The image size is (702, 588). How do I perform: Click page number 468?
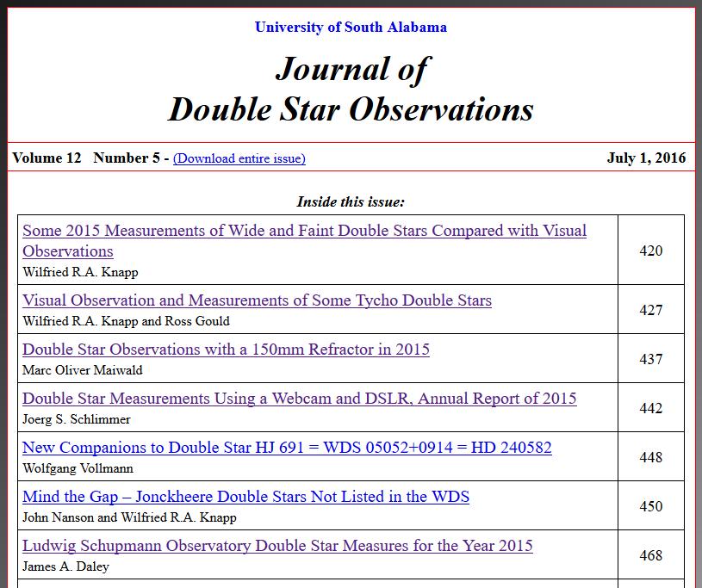(651, 555)
